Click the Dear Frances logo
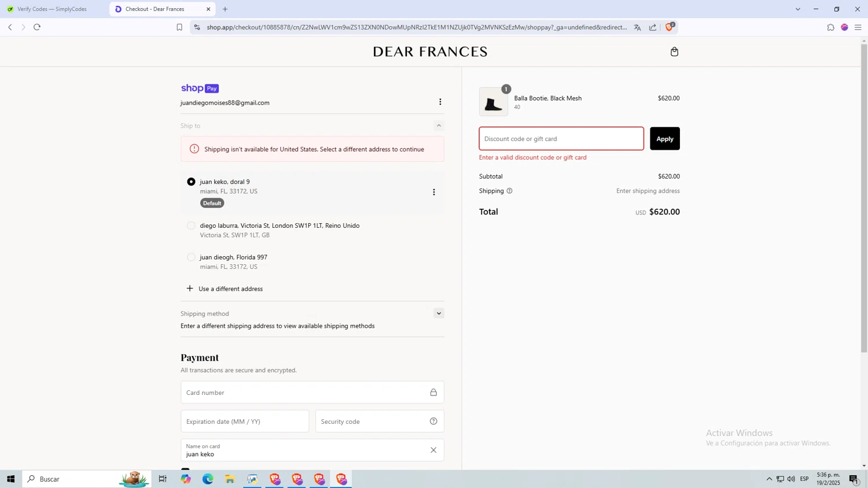Image resolution: width=868 pixels, height=488 pixels. (430, 52)
